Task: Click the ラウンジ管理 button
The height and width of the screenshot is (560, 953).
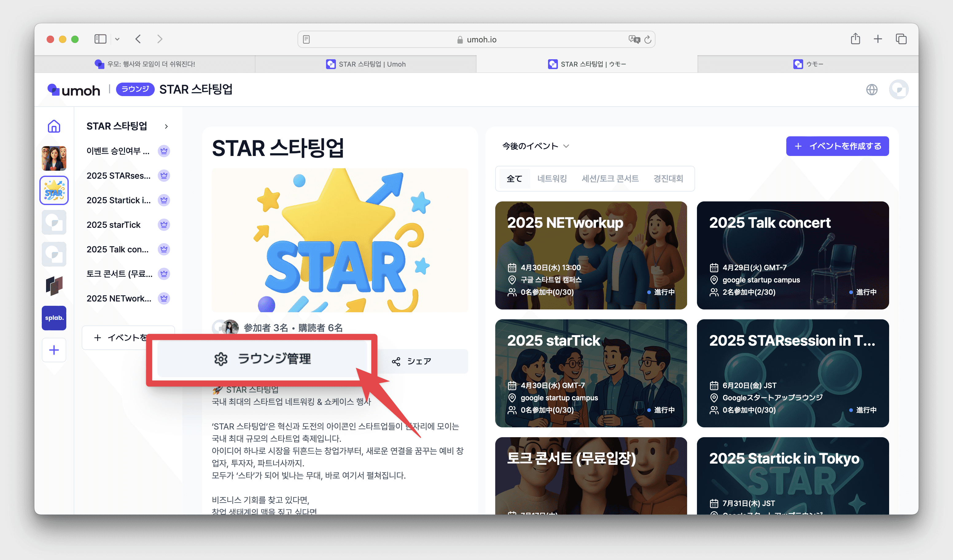Action: pyautogui.click(x=263, y=359)
